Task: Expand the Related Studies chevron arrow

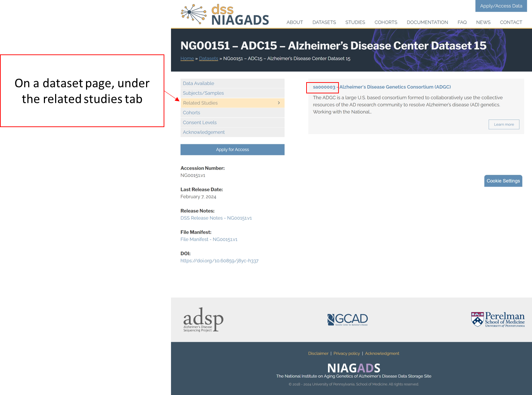Action: tap(279, 103)
